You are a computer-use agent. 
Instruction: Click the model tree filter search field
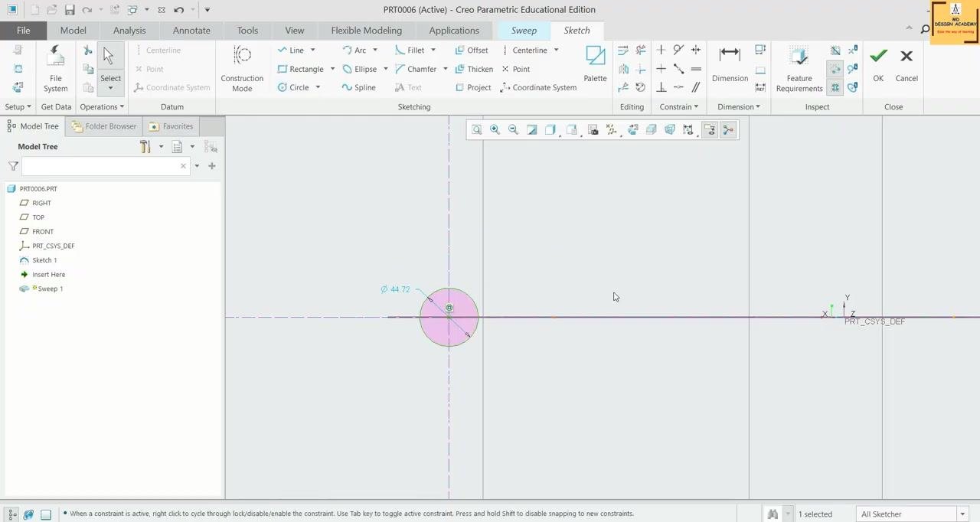click(x=106, y=166)
